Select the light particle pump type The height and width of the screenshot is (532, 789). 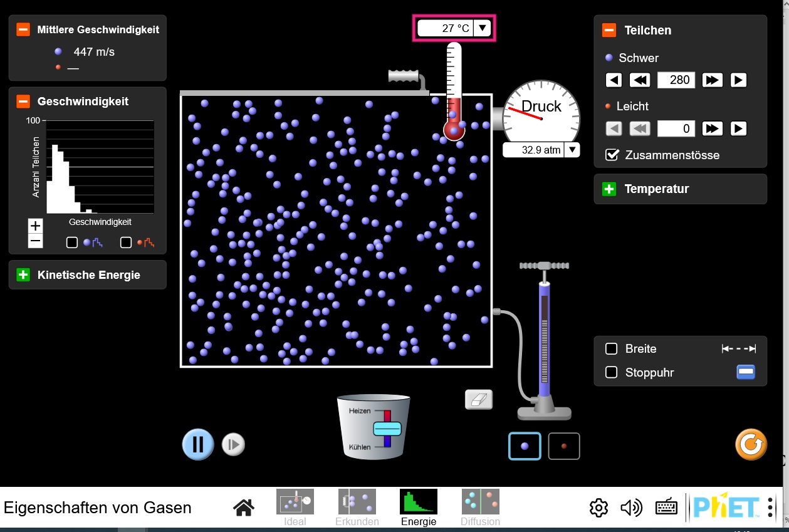(564, 446)
